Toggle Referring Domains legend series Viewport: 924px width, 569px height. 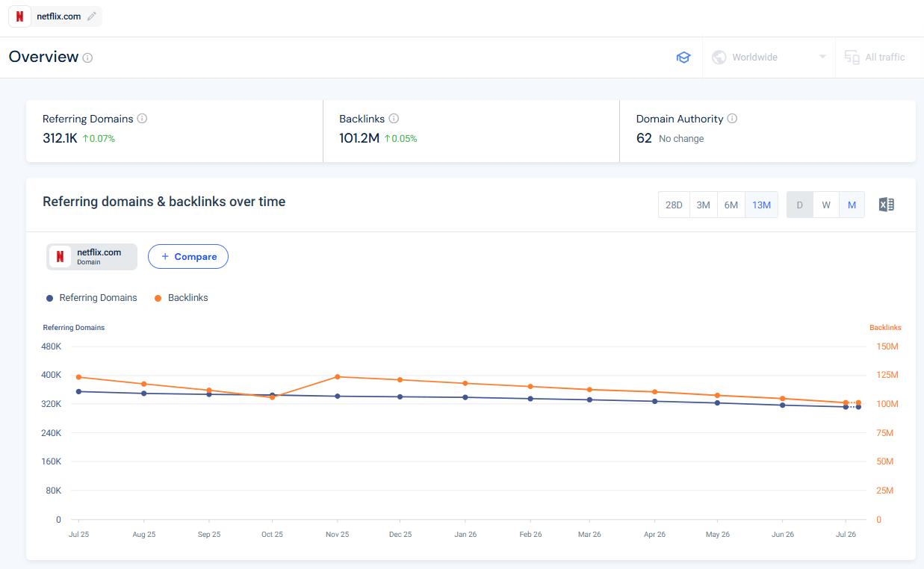pyautogui.click(x=92, y=298)
